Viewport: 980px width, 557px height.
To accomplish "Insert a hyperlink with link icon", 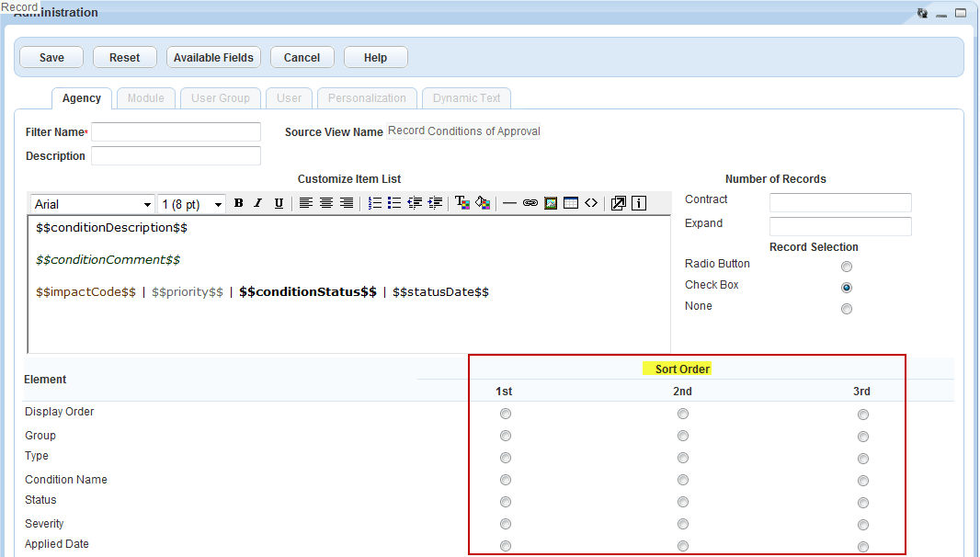I will point(530,203).
